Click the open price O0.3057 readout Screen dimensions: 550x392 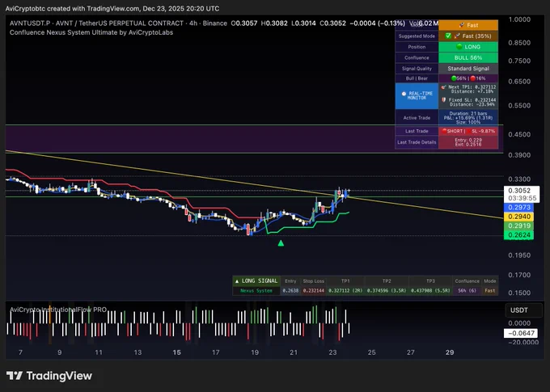coord(244,23)
